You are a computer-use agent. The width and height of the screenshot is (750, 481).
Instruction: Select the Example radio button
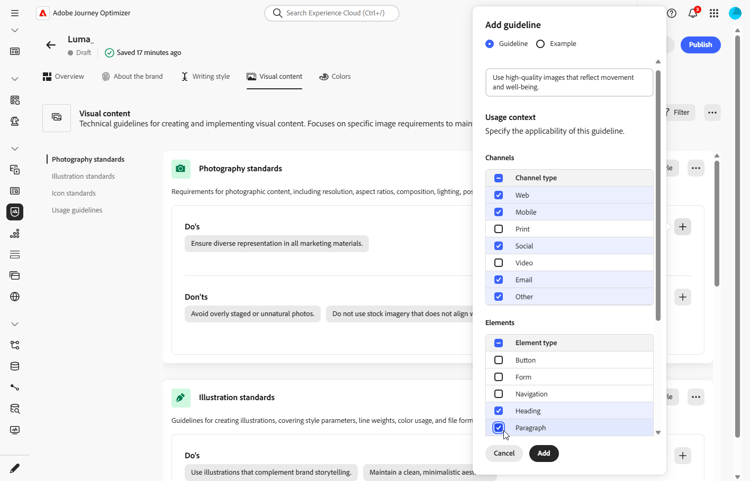[541, 44]
